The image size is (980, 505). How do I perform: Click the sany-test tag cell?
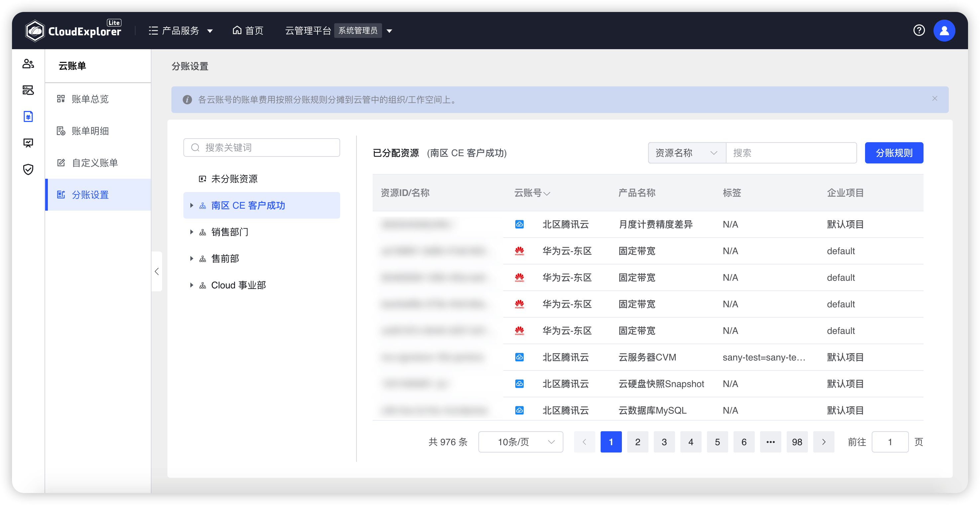[x=763, y=357]
